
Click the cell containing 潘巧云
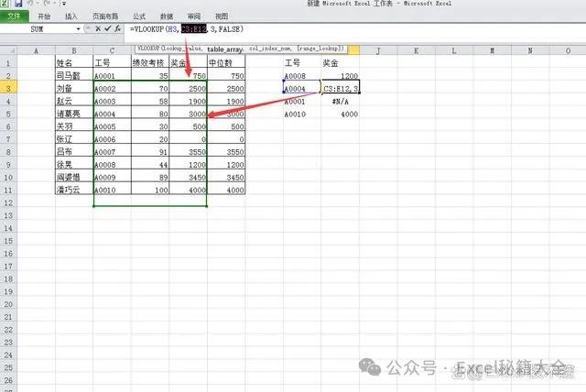click(74, 190)
